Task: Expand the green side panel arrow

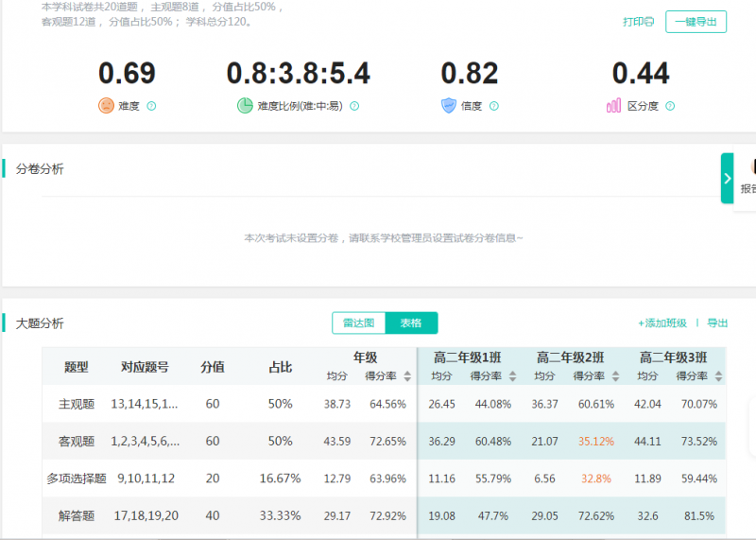Action: (x=727, y=178)
